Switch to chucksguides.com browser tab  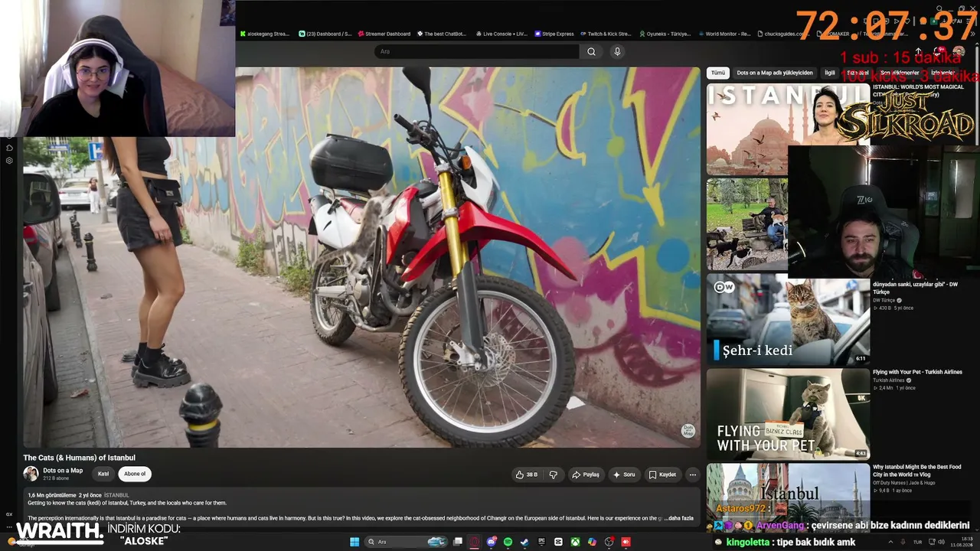pyautogui.click(x=782, y=34)
